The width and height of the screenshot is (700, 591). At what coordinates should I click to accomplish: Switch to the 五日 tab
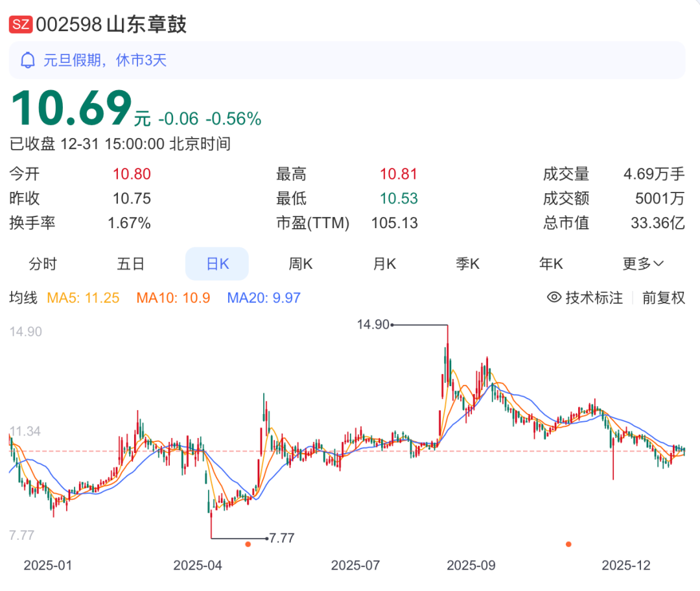tap(130, 264)
